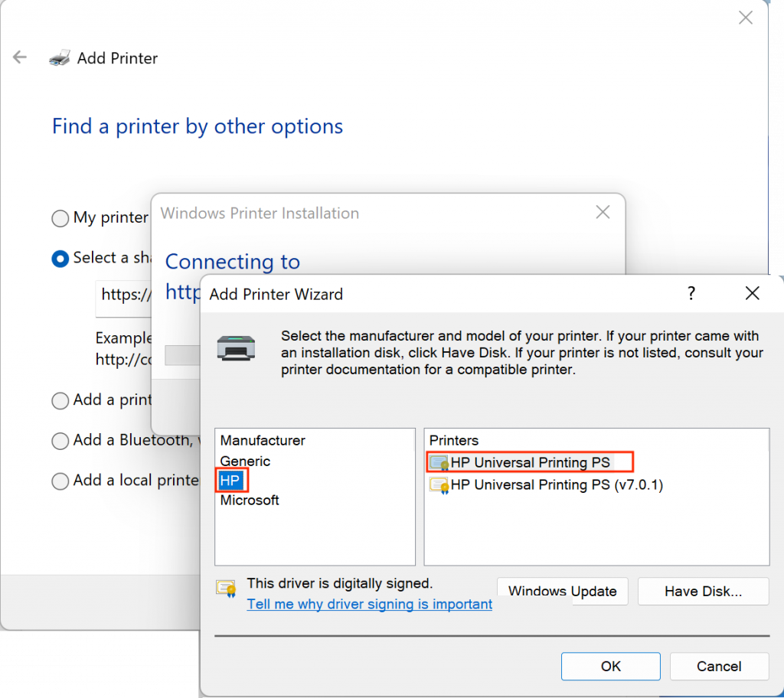This screenshot has height=698, width=784.
Task: Pick HP Universal Printing PS (v7.0.1)
Action: point(557,484)
